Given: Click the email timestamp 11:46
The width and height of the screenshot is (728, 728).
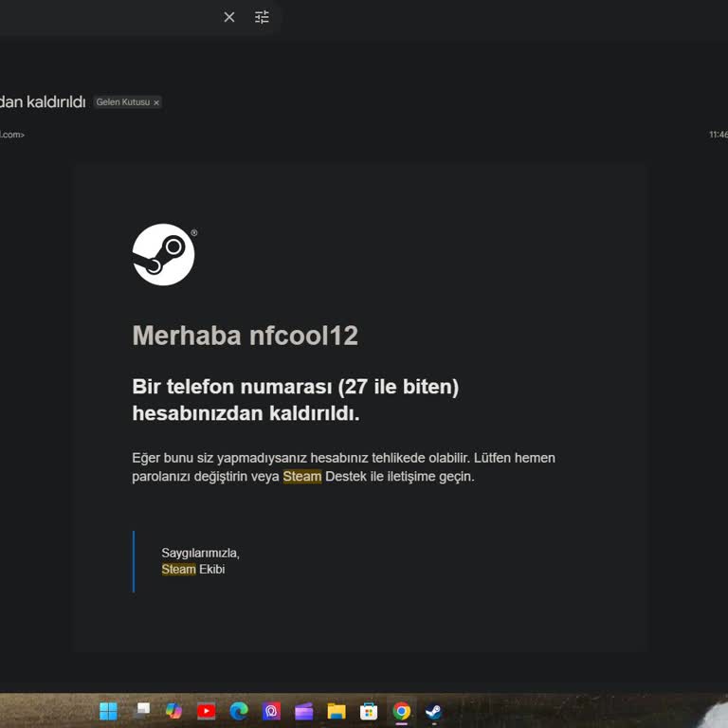Looking at the screenshot, I should (718, 135).
